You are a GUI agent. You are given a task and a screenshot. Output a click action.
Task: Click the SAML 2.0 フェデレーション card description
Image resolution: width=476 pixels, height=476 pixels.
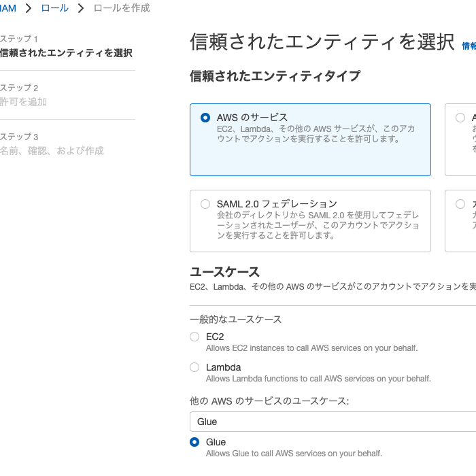tap(318, 225)
